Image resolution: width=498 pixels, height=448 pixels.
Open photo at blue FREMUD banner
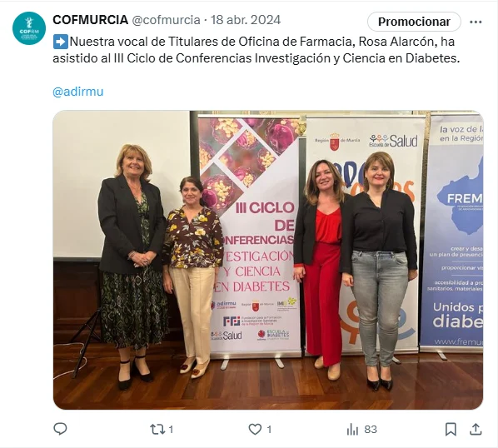pyautogui.click(x=451, y=232)
